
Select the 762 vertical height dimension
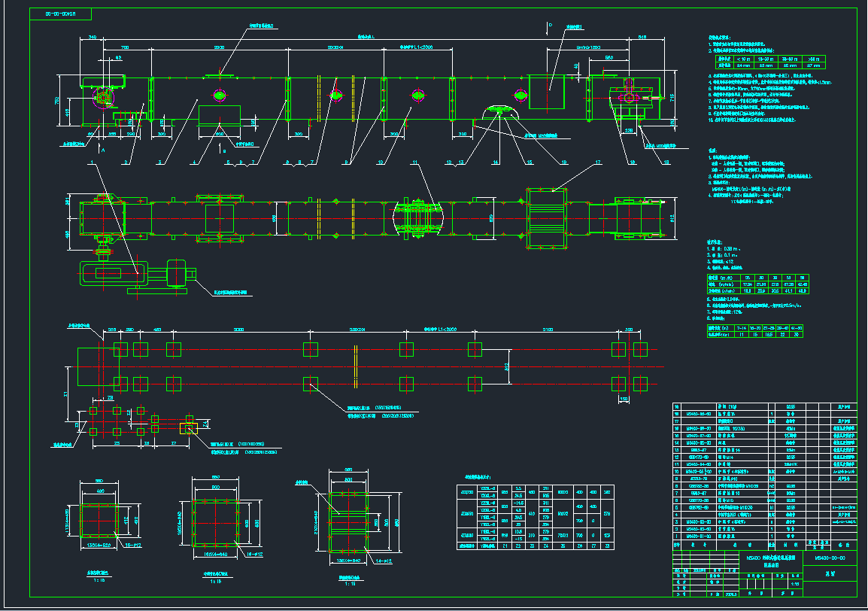57,100
